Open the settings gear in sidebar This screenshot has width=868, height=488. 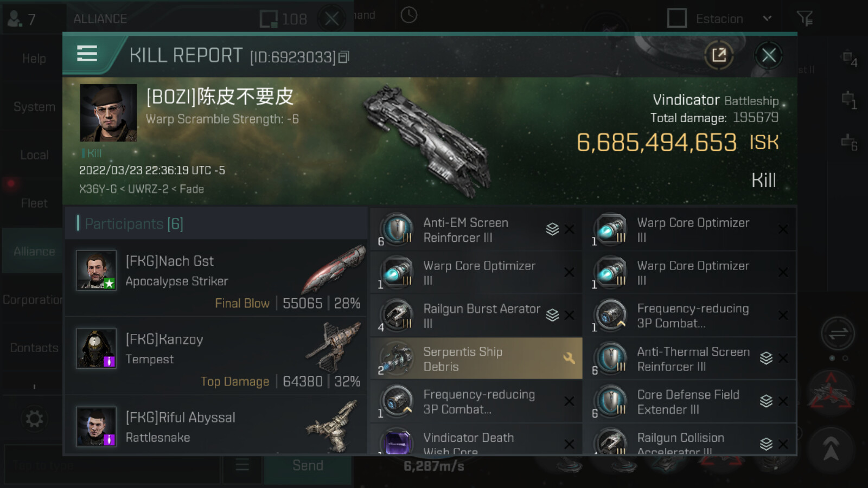point(34,419)
